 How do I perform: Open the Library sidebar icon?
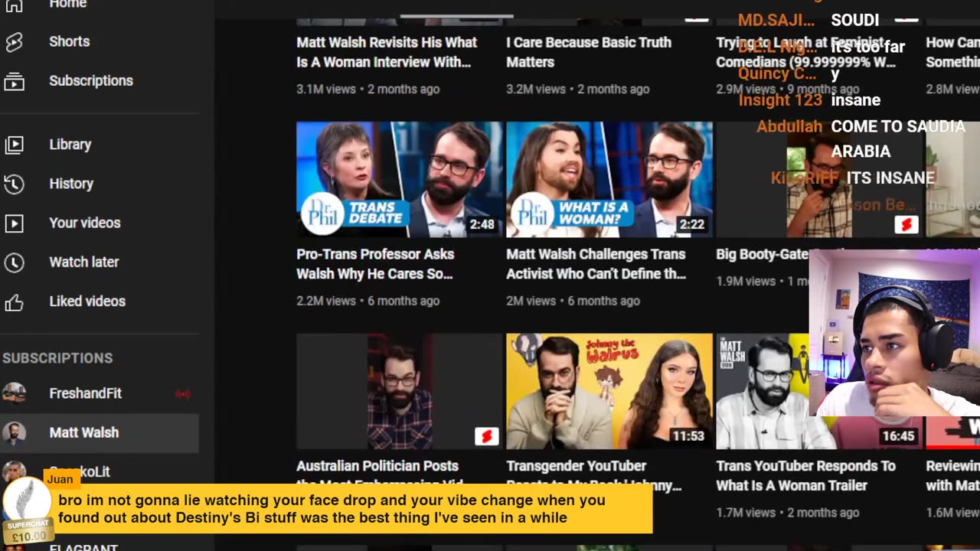click(x=14, y=145)
